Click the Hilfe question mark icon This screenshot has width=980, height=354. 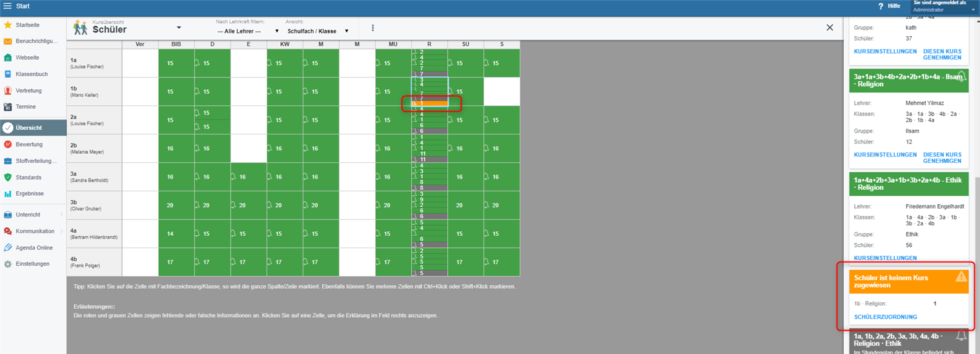pyautogui.click(x=881, y=6)
